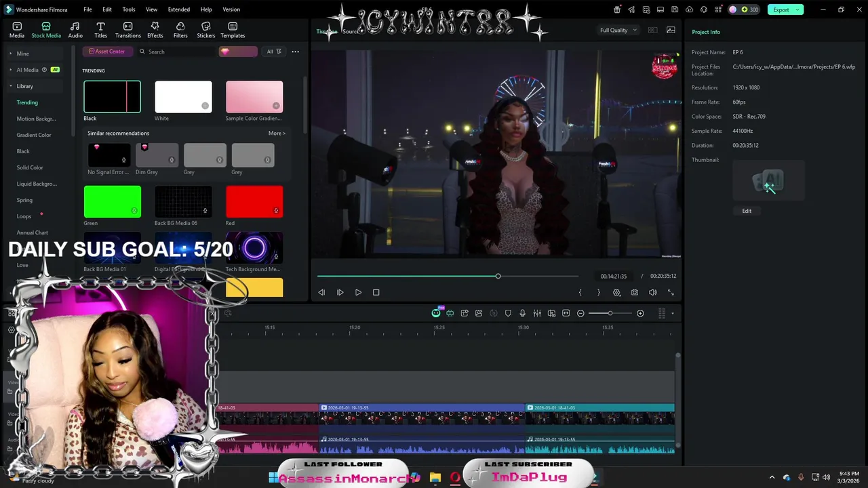Click the Asset Center button

[107, 52]
